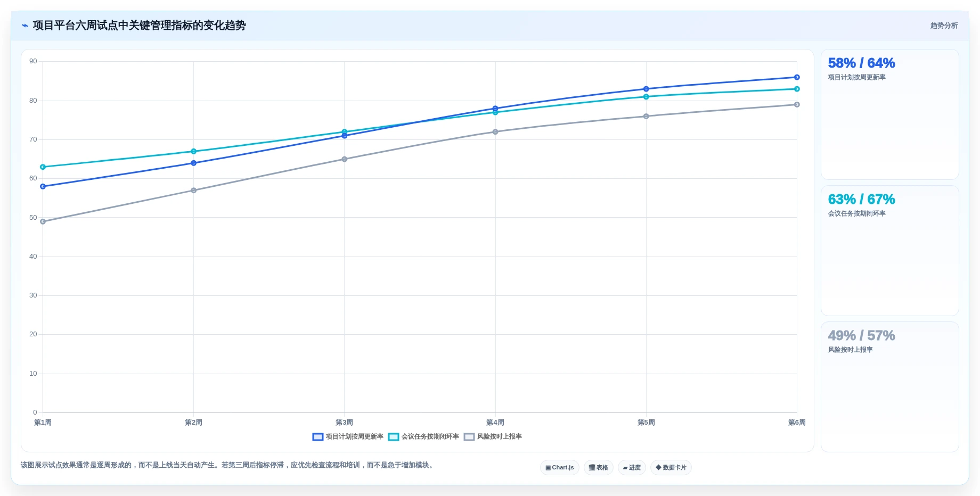The height and width of the screenshot is (496, 980).
Task: Click the cyan line's 第6周 data point
Action: coord(797,89)
